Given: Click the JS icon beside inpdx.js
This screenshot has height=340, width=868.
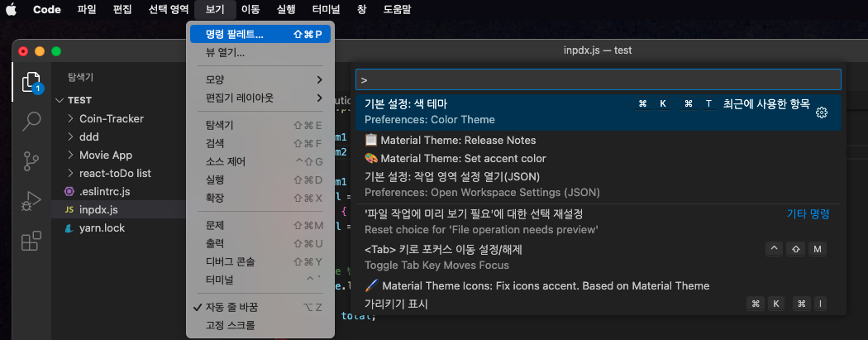Looking at the screenshot, I should (69, 210).
